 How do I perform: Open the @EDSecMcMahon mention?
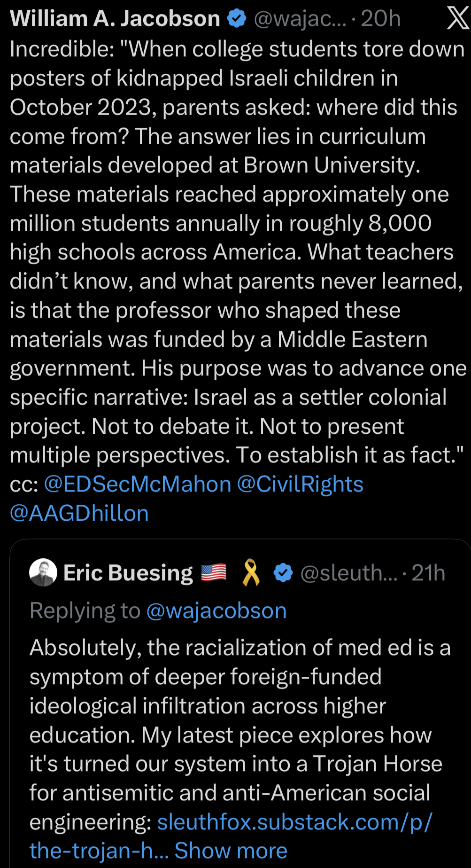138,484
